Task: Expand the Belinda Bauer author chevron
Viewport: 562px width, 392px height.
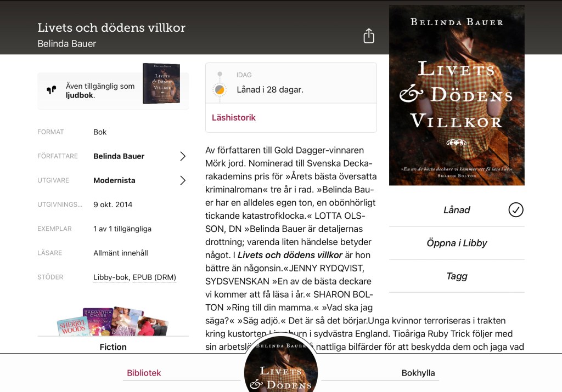Action: (183, 156)
